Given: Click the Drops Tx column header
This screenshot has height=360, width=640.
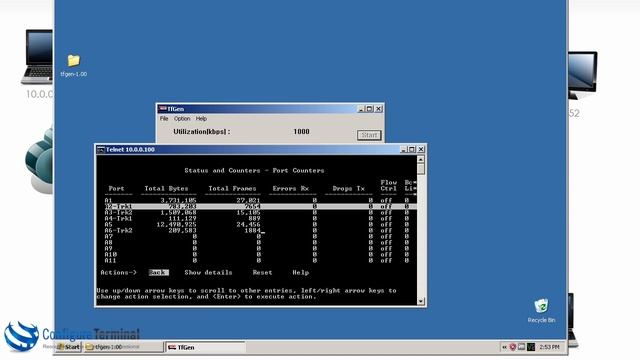Looking at the screenshot, I should point(349,189).
